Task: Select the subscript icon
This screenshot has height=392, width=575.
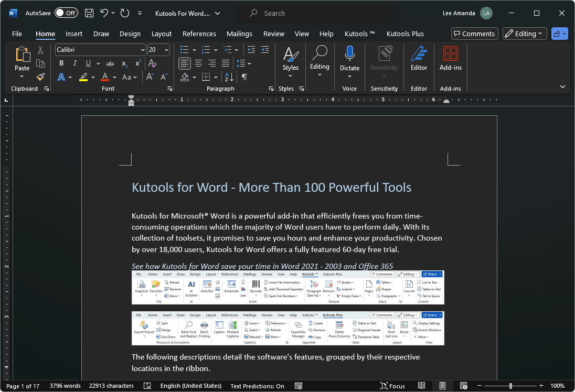Action: [124, 63]
